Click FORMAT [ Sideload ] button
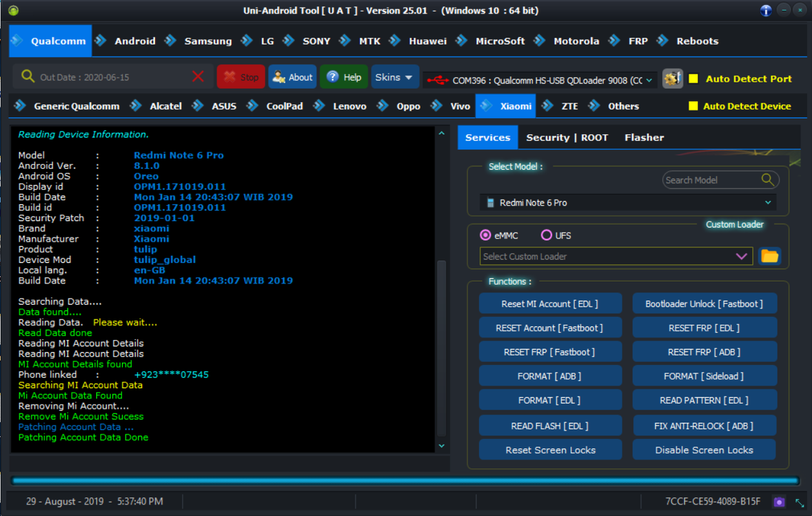This screenshot has height=516, width=812. point(704,376)
